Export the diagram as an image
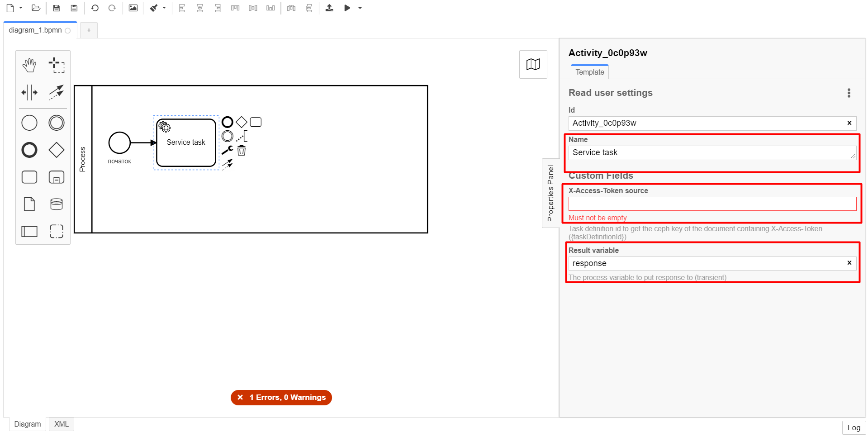The image size is (868, 437). [x=133, y=8]
